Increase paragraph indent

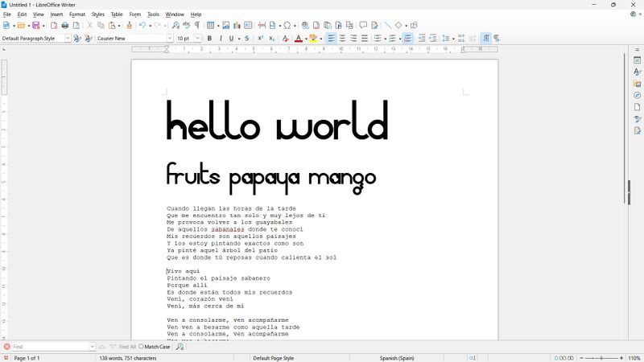click(422, 38)
